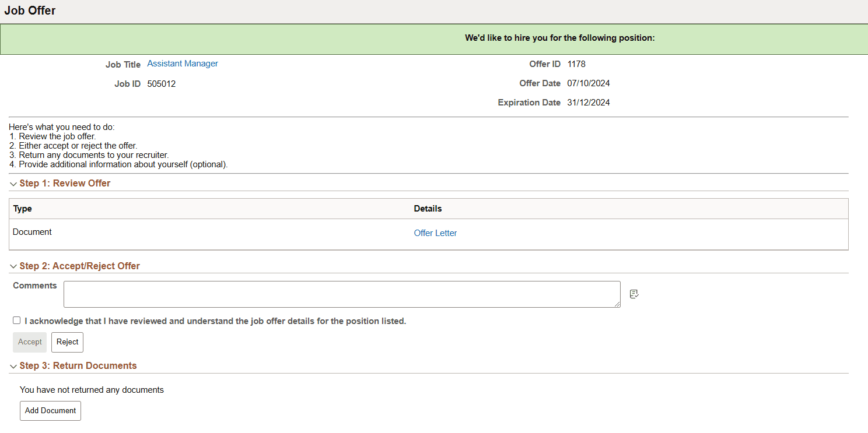
Task: Select the Step 2: Accept/Reject Offer heading
Action: [79, 266]
